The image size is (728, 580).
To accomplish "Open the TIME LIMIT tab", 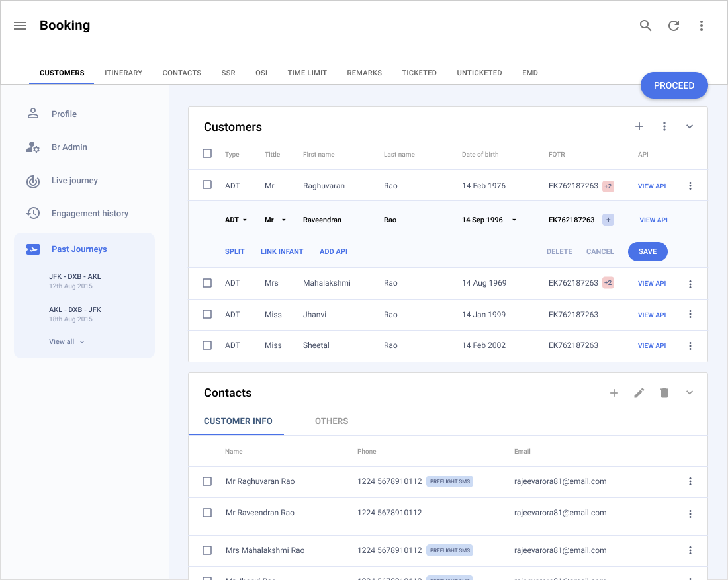I will tap(307, 73).
